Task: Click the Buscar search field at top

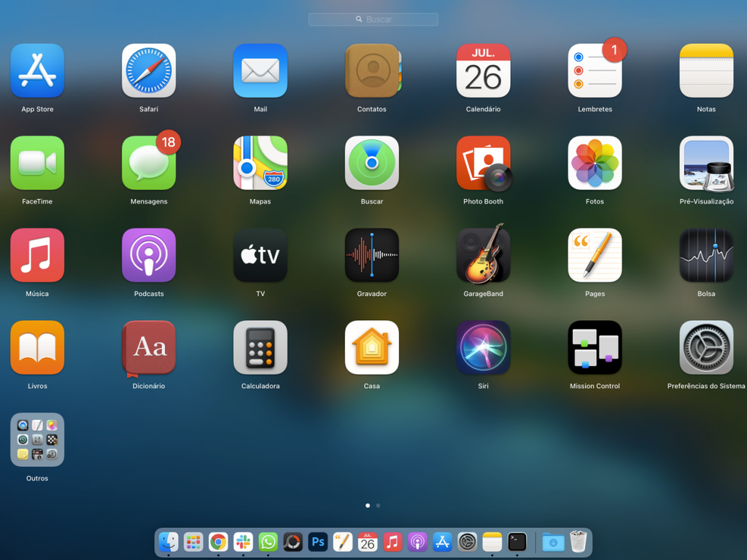Action: point(373,20)
